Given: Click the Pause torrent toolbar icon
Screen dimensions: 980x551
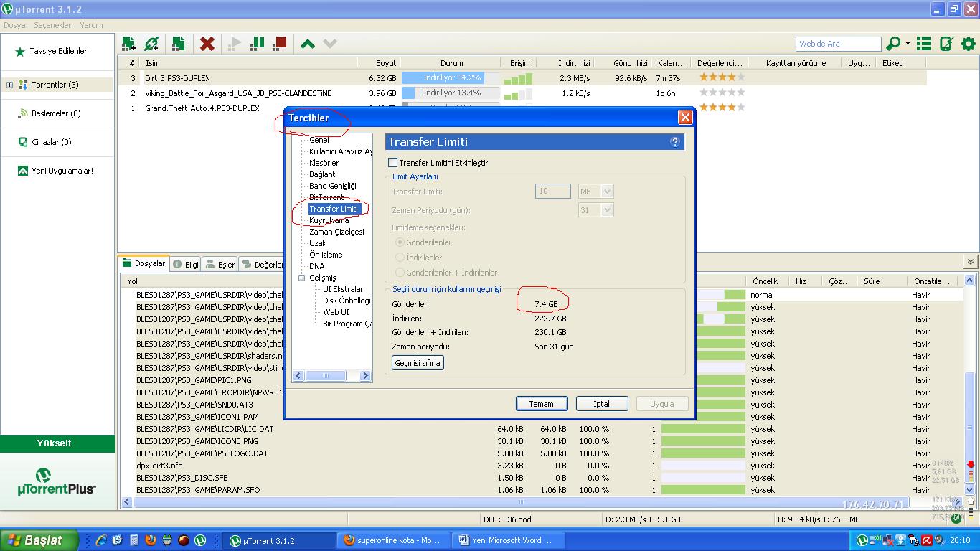Looking at the screenshot, I should click(257, 44).
